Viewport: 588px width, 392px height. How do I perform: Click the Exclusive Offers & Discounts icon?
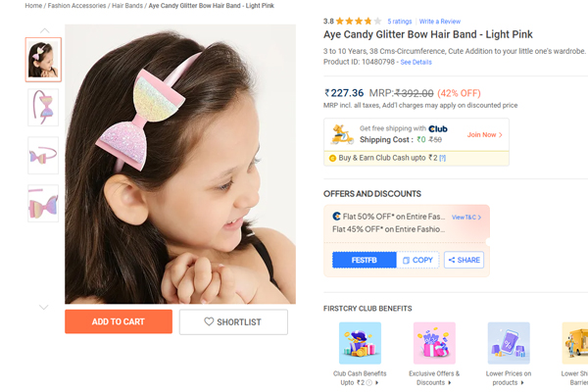coord(434,343)
